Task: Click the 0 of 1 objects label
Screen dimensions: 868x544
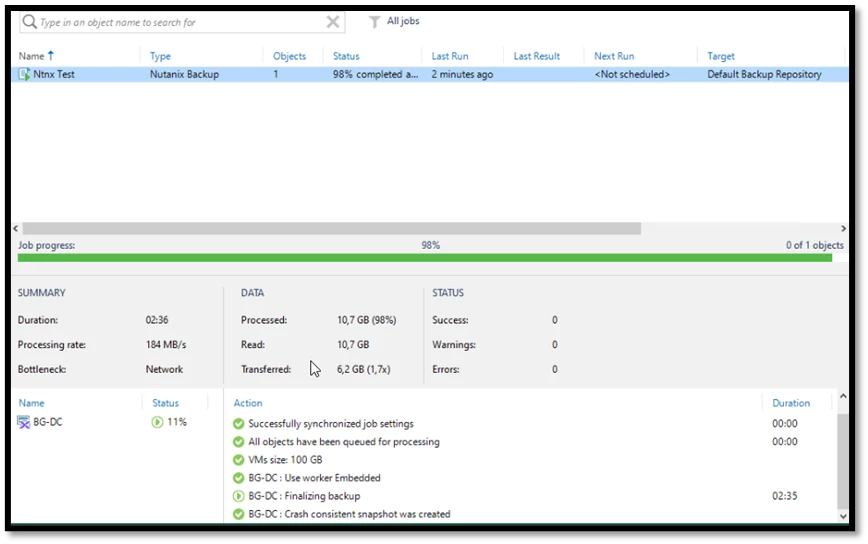Action: tap(815, 245)
